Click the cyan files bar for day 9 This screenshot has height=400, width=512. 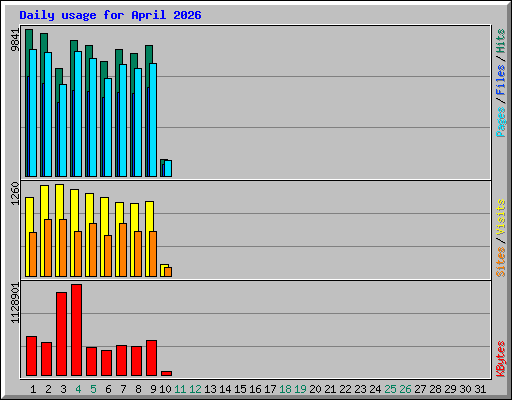(x=153, y=120)
